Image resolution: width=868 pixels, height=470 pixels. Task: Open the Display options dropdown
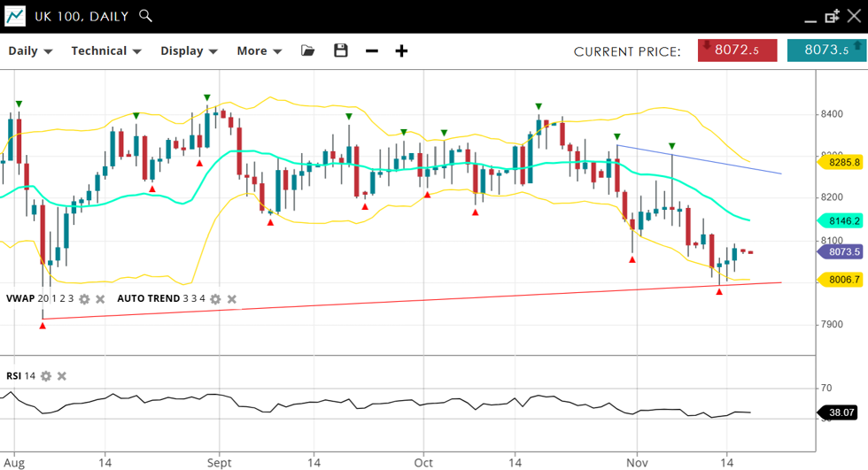(189, 50)
